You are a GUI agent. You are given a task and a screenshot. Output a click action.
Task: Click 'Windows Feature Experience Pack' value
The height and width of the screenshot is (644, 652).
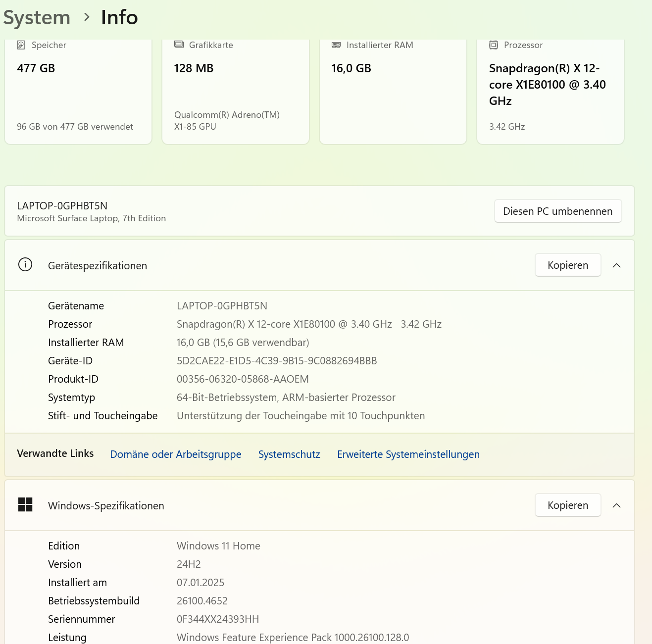point(293,638)
